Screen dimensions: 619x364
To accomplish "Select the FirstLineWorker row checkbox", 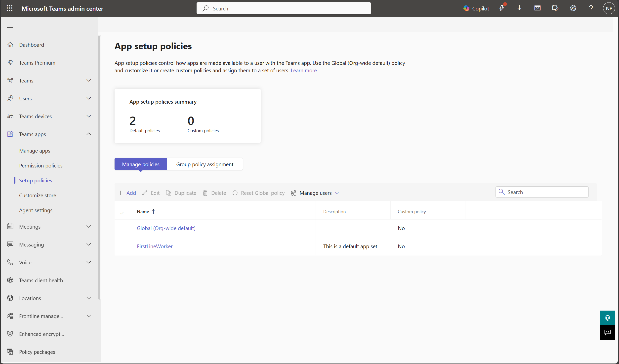I will click(x=122, y=246).
